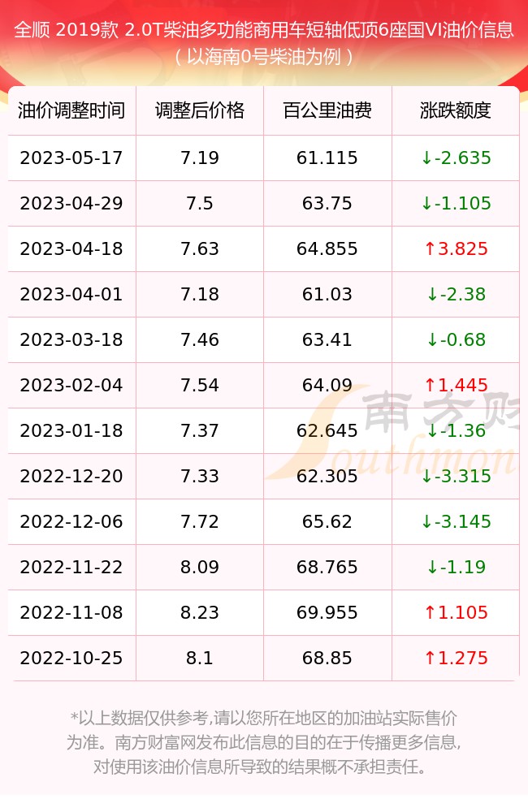
Task: Click the 调整后价格 column header
Action: pos(200,110)
